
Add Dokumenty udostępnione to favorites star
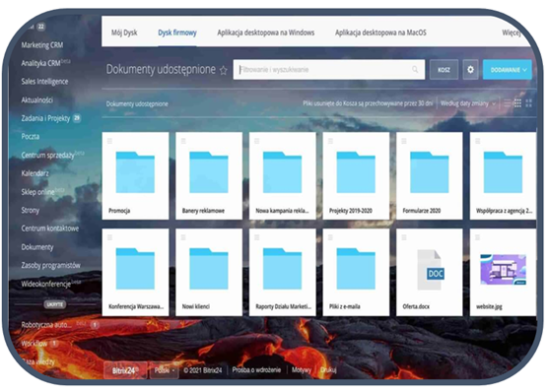coord(224,71)
